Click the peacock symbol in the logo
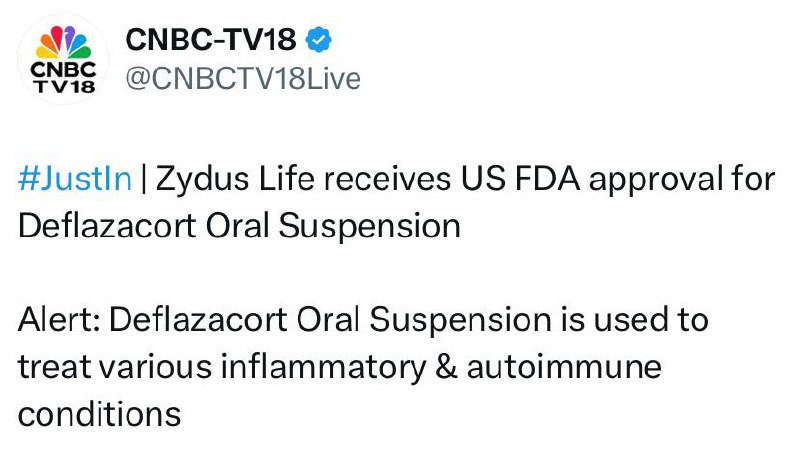Viewport: 800px width, 472px height. coord(64,43)
